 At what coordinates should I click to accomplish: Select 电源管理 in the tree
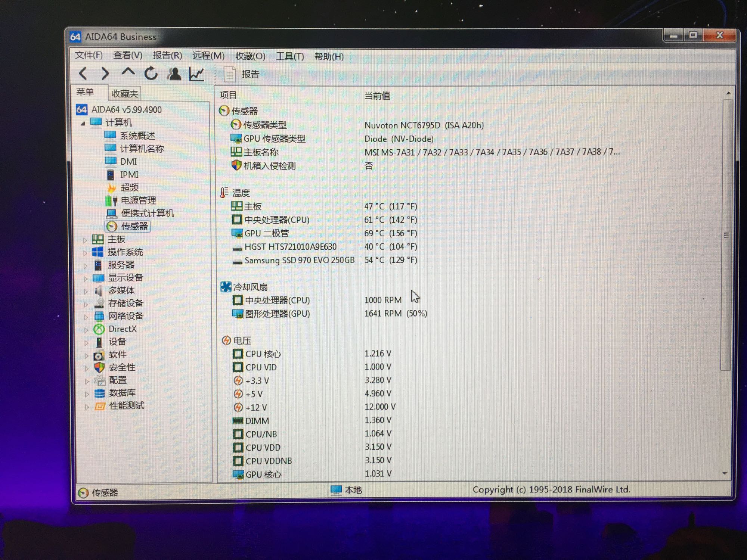138,200
